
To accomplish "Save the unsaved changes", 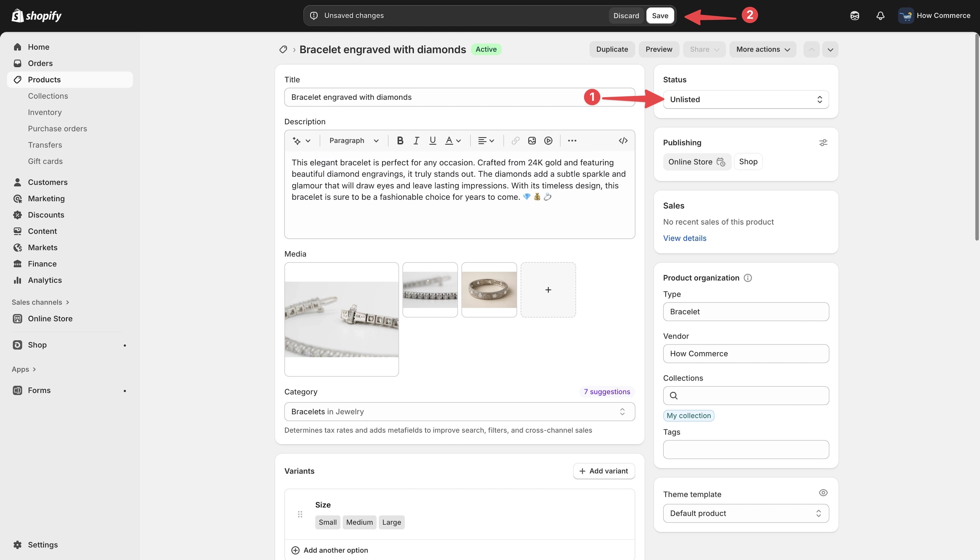I will point(660,16).
